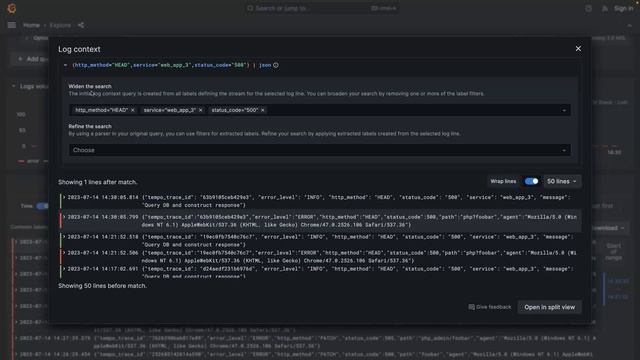
Task: Remove the service="web_app_3" label filter
Action: pos(200,110)
